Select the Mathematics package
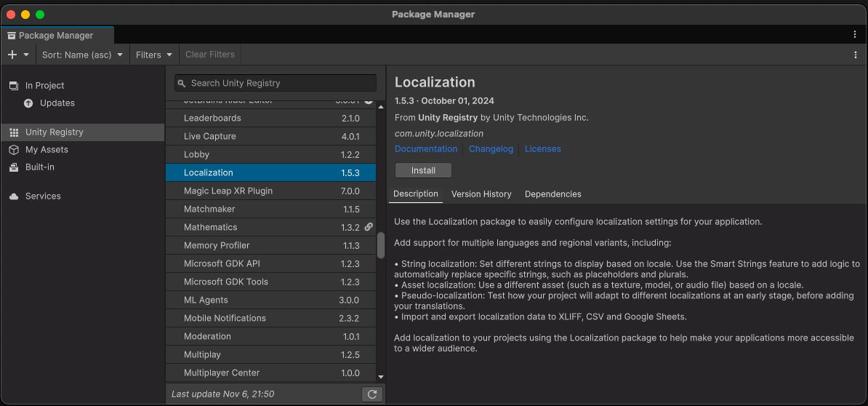Image resolution: width=868 pixels, height=406 pixels. pos(270,227)
